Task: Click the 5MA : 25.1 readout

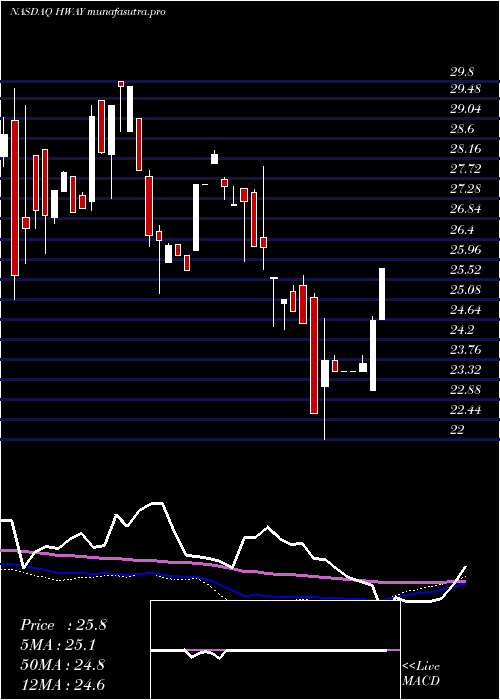Action: tap(58, 645)
